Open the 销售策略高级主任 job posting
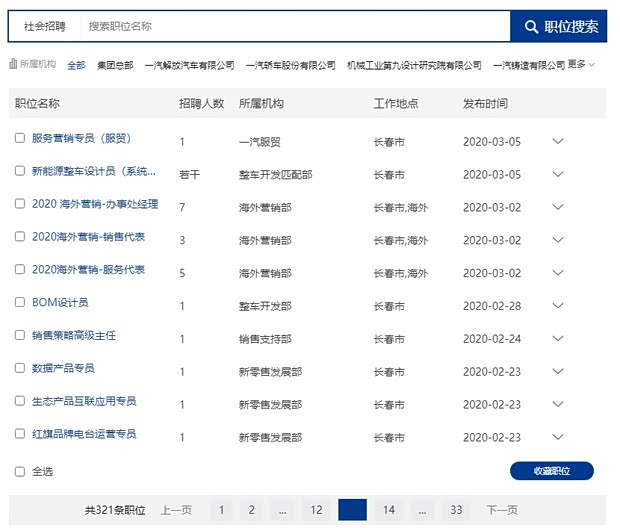This screenshot has height=528, width=620. pyautogui.click(x=74, y=335)
